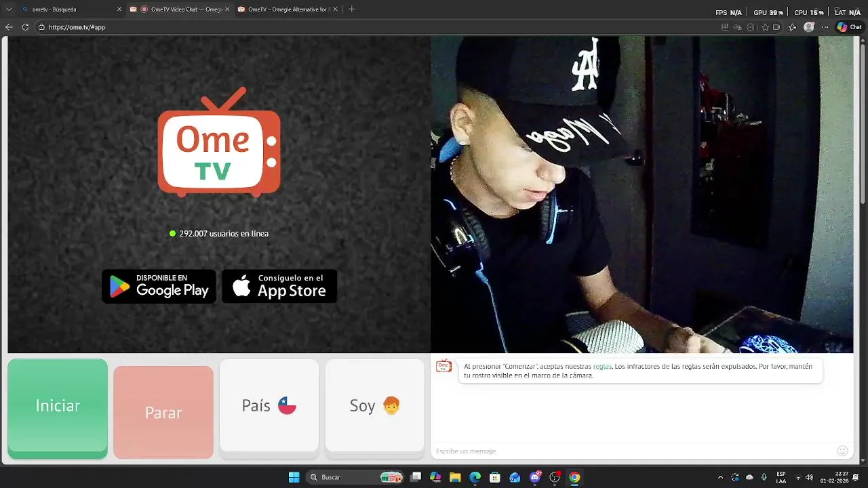The width and height of the screenshot is (868, 488).
Task: Open network settings tray icon
Action: (798, 477)
